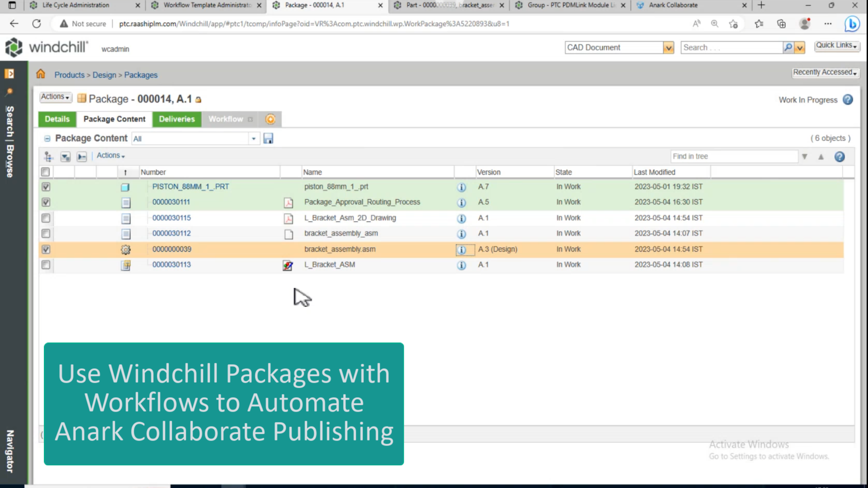Open the PISTON_88MM_1_.PRT number link
Image resolution: width=868 pixels, height=488 pixels.
pyautogui.click(x=190, y=187)
